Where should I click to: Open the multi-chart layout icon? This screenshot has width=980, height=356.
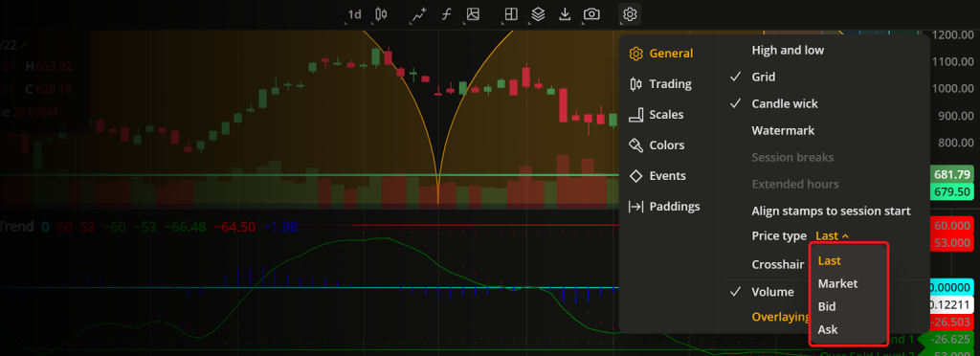tap(511, 13)
